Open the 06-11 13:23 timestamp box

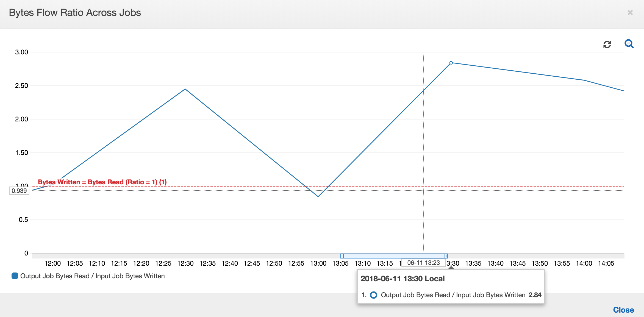pos(424,263)
